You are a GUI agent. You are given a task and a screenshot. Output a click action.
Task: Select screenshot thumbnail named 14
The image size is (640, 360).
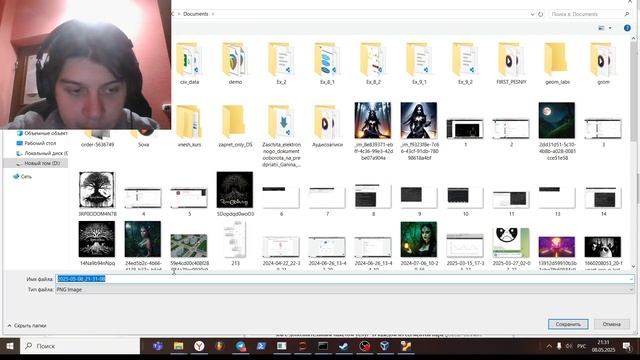click(603, 199)
